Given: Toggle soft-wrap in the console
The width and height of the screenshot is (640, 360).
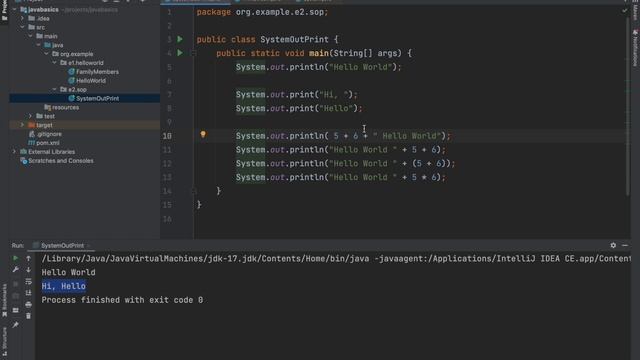Looking at the screenshot, I should click(29, 281).
